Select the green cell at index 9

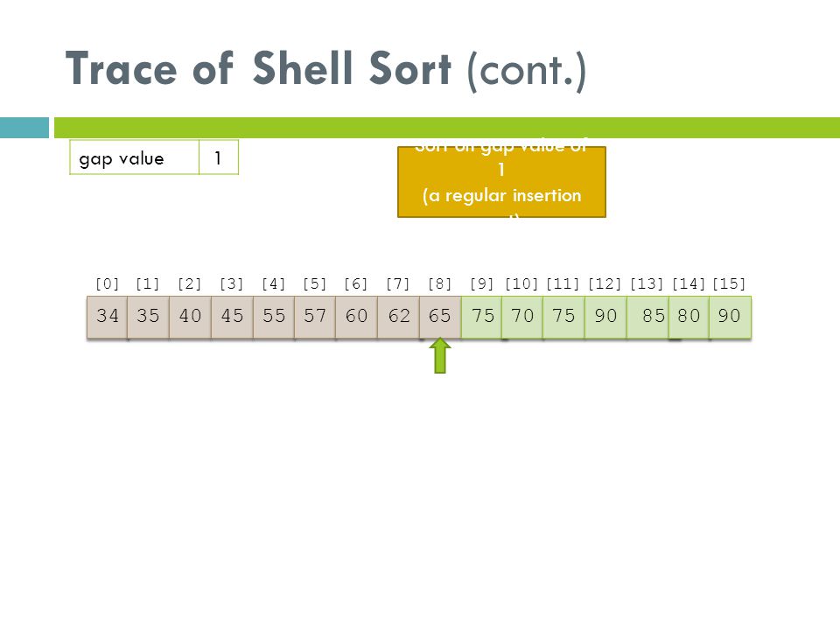click(481, 317)
